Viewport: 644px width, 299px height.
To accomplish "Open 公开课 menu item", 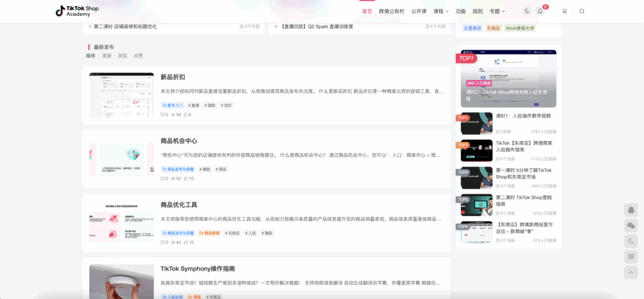I will (419, 11).
